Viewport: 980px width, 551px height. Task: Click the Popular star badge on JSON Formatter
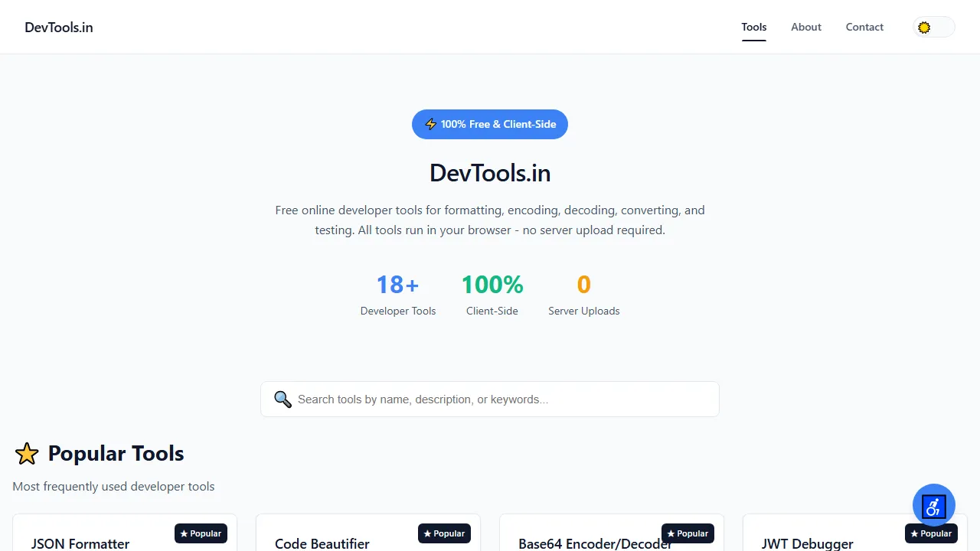[201, 533]
